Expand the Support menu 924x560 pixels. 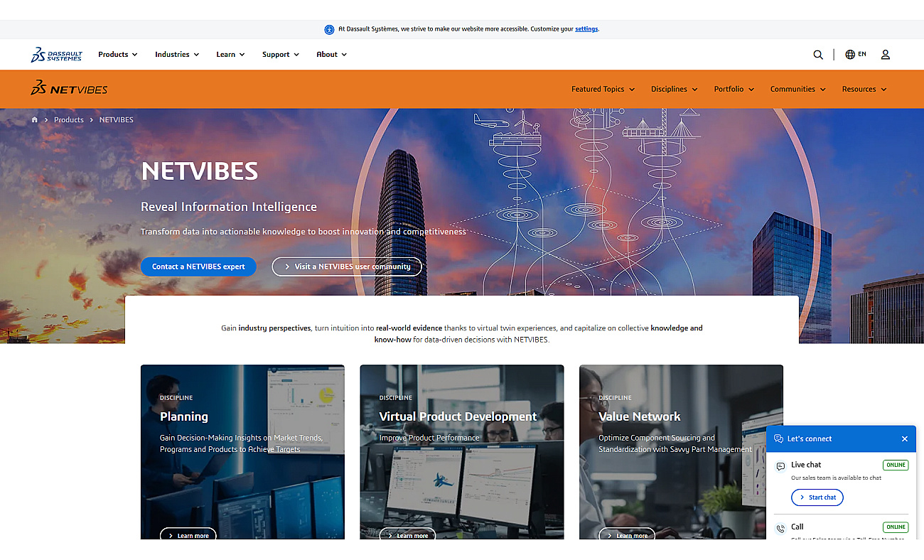pos(281,55)
